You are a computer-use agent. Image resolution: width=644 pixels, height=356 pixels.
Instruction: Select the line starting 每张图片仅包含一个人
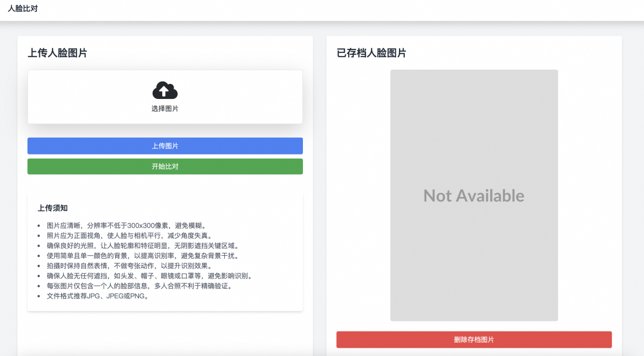tap(141, 286)
